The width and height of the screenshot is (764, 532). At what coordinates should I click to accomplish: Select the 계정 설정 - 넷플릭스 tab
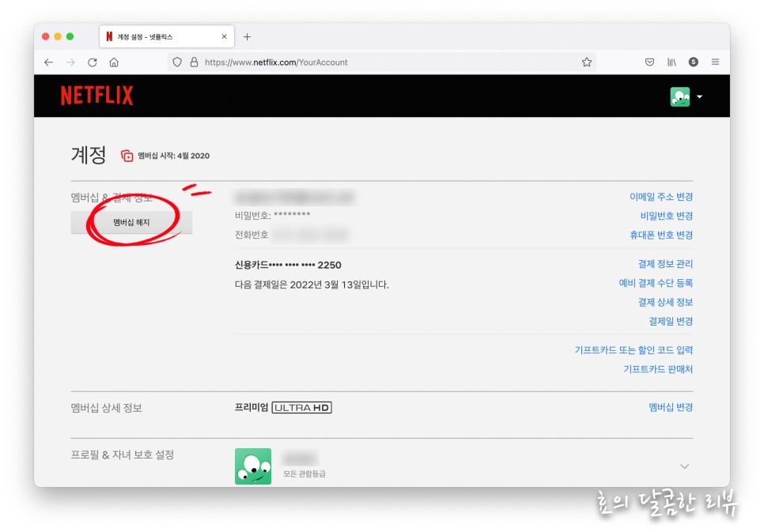pyautogui.click(x=167, y=36)
